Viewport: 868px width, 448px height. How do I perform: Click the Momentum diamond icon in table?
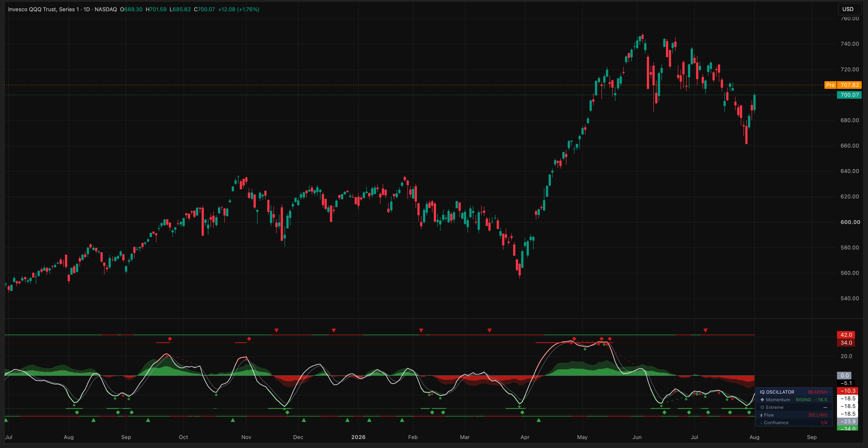coord(762,400)
